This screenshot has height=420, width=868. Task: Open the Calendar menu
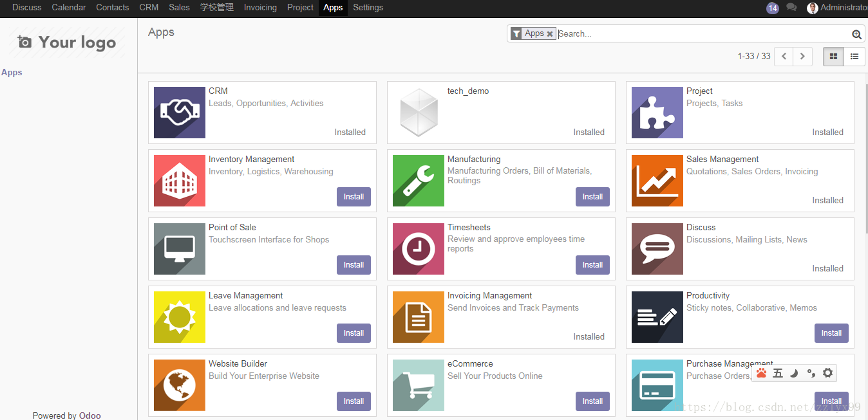(x=69, y=8)
